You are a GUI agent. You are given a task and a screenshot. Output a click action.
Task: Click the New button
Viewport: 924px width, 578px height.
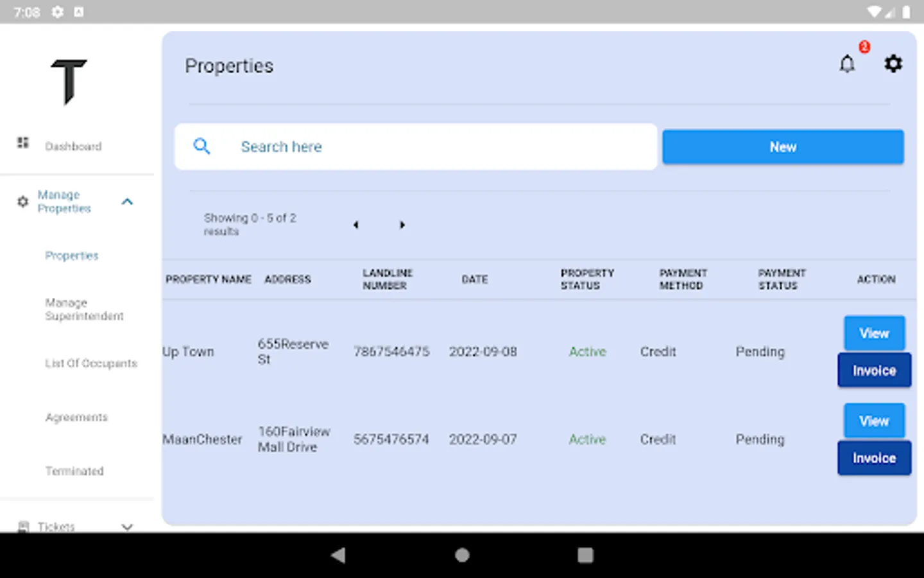(x=783, y=147)
